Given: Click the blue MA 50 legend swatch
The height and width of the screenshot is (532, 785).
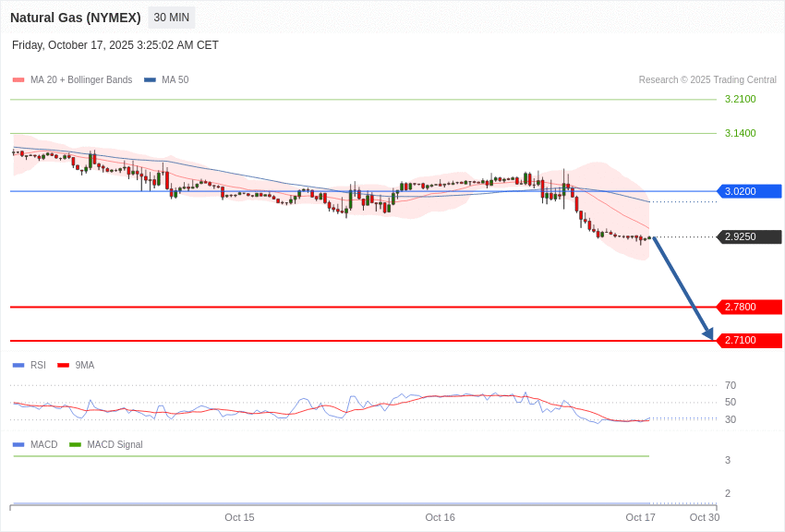Looking at the screenshot, I should coord(150,80).
